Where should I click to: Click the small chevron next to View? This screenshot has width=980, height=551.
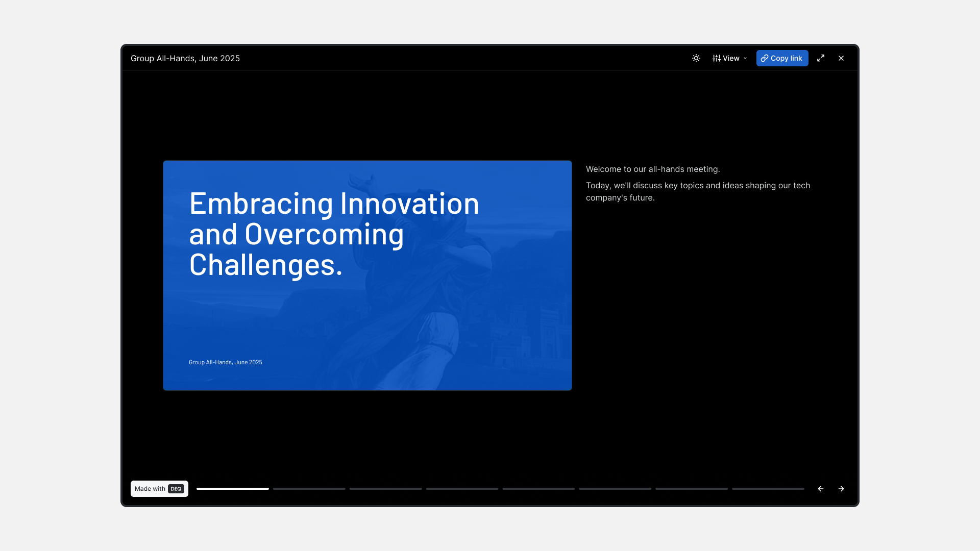[745, 58]
